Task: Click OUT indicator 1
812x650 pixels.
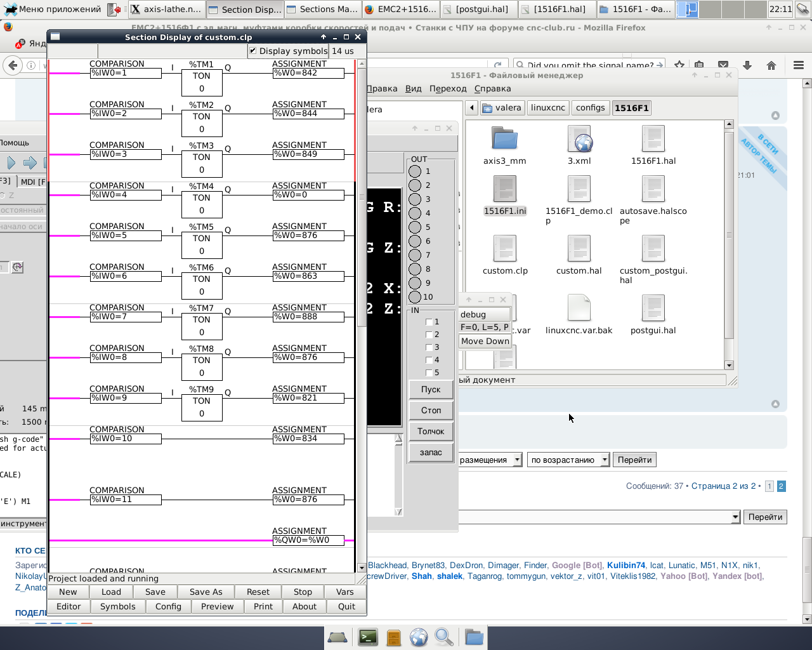Action: click(415, 171)
